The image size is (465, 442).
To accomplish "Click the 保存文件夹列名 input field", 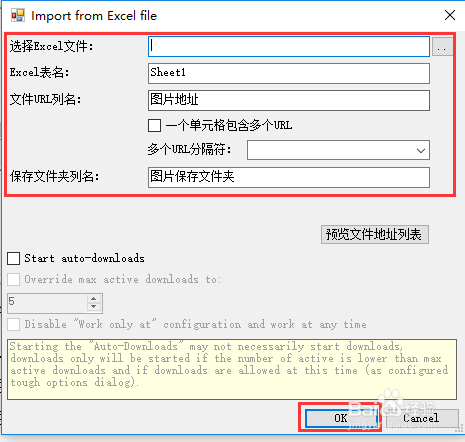I will pos(289,177).
